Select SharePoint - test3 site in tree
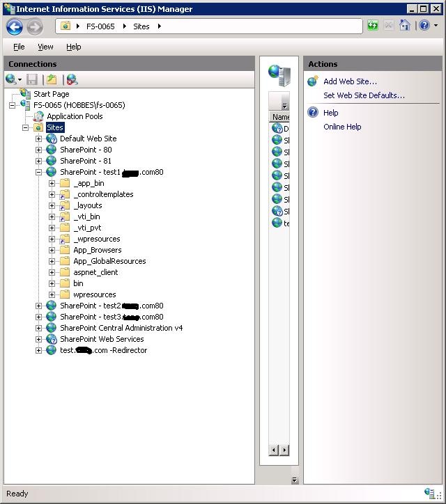Image resolution: width=446 pixels, height=504 pixels. [x=111, y=317]
